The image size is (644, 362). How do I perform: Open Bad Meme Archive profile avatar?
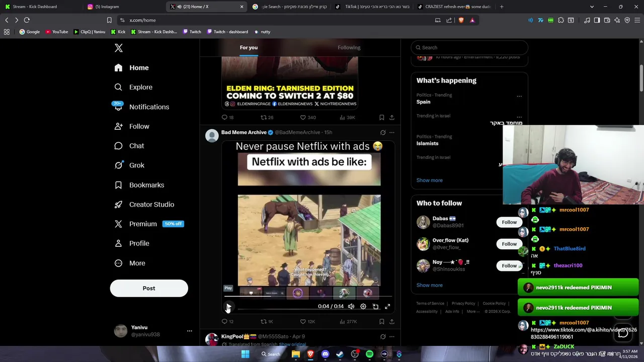(x=212, y=136)
